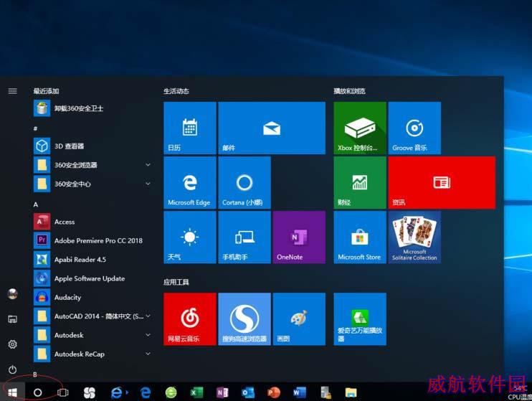Open the Microsoft Store tile
Image resolution: width=532 pixels, height=401 pixels.
click(x=360, y=237)
